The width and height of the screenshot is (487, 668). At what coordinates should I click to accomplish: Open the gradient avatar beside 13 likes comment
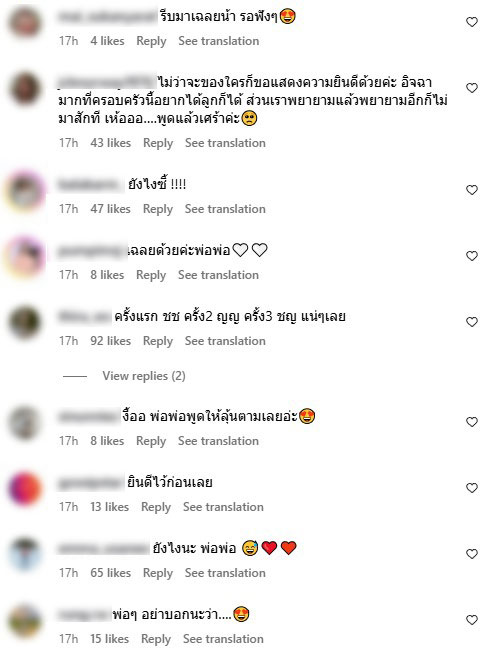25,488
